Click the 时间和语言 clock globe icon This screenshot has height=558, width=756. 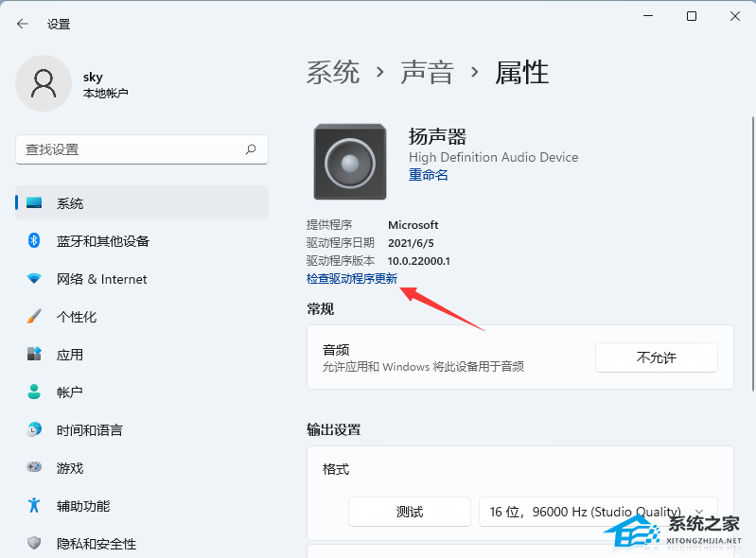[34, 429]
